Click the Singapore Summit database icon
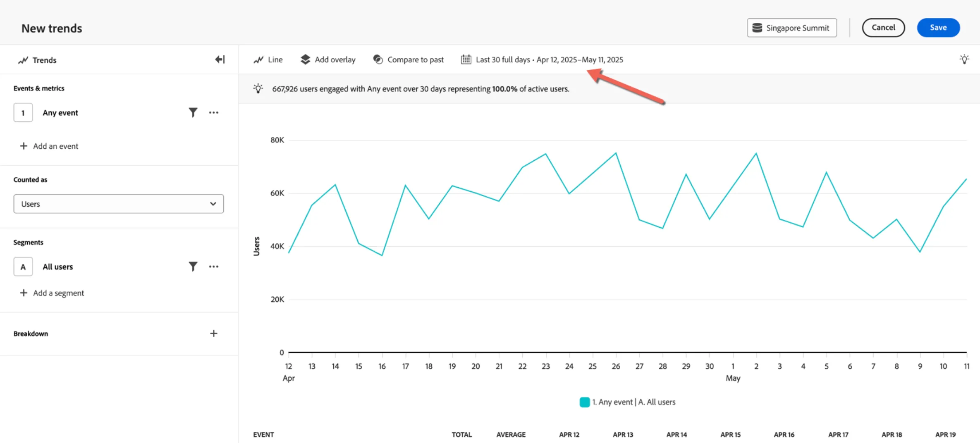The width and height of the screenshot is (980, 443). pos(757,28)
